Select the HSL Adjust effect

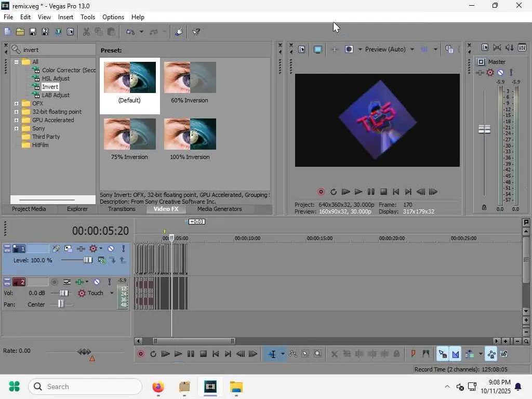click(x=55, y=78)
